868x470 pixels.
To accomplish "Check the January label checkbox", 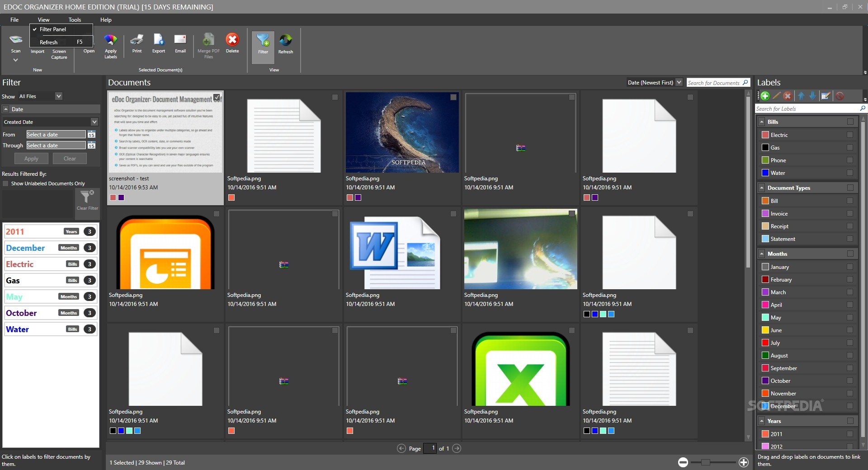I will coord(850,267).
